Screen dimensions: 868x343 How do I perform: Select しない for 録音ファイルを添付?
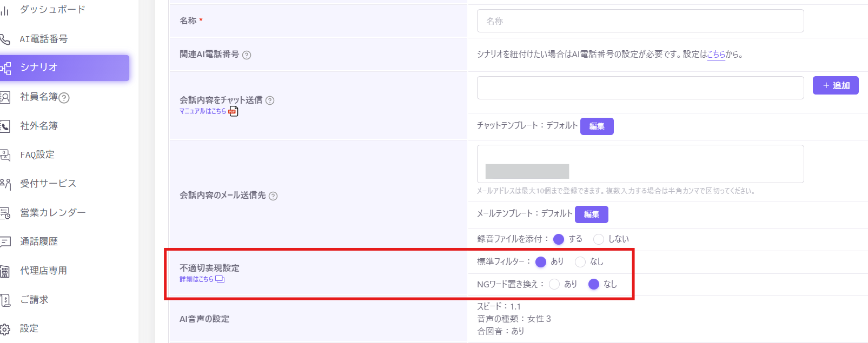(598, 239)
